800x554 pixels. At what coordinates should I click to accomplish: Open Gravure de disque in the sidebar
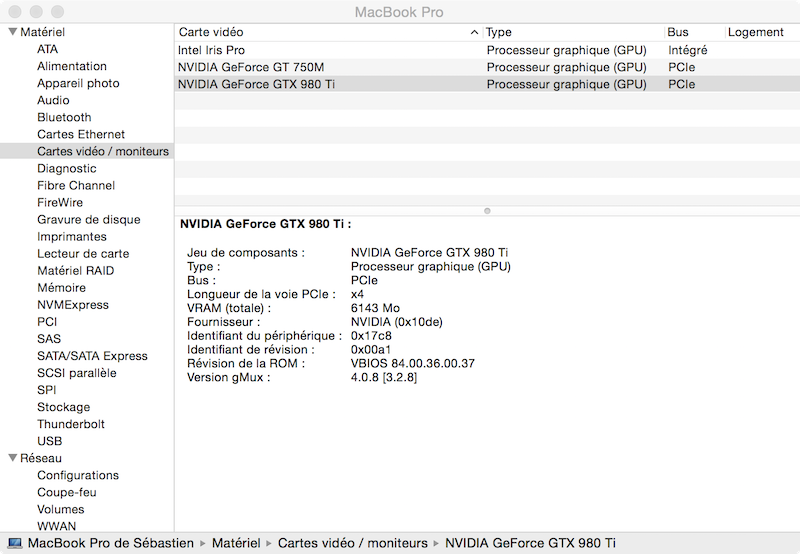(89, 219)
